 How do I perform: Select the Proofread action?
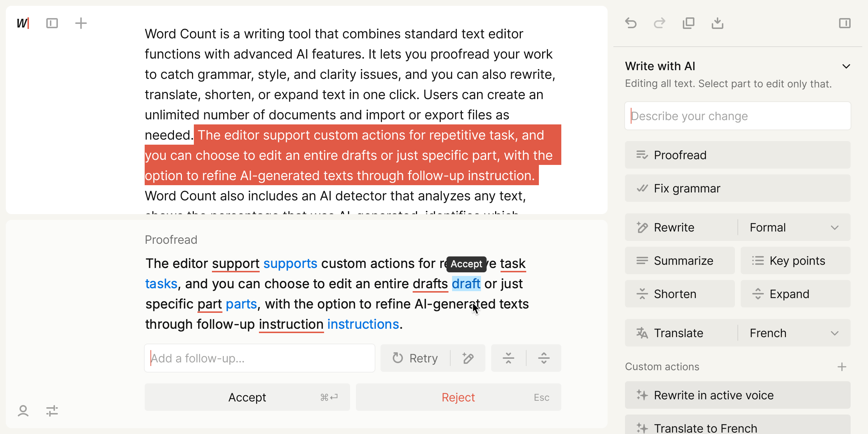pos(738,155)
